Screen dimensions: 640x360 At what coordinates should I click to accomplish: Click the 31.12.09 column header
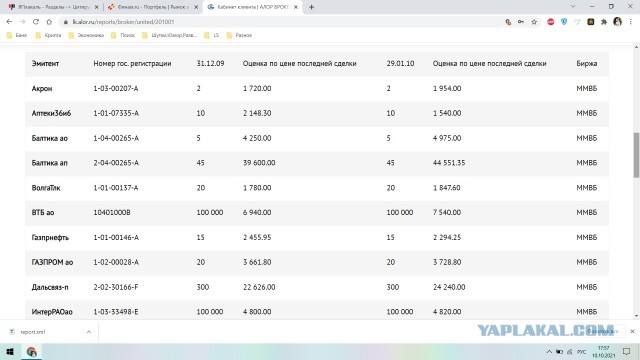[210, 63]
